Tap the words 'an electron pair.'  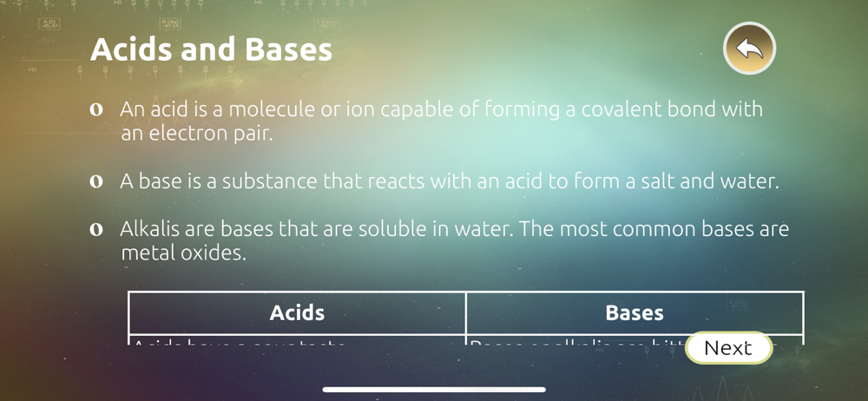197,134
